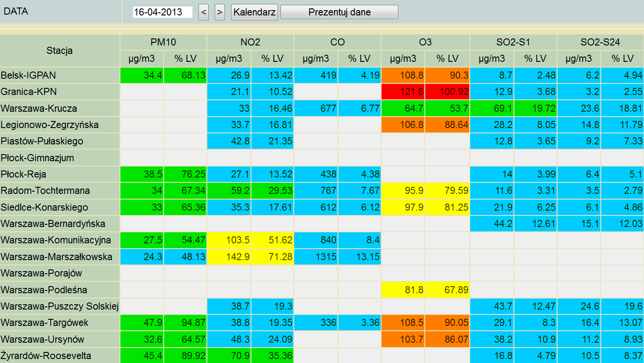Click the date field showing 16-04-2013
Screen dimensions: 644x363
click(162, 12)
